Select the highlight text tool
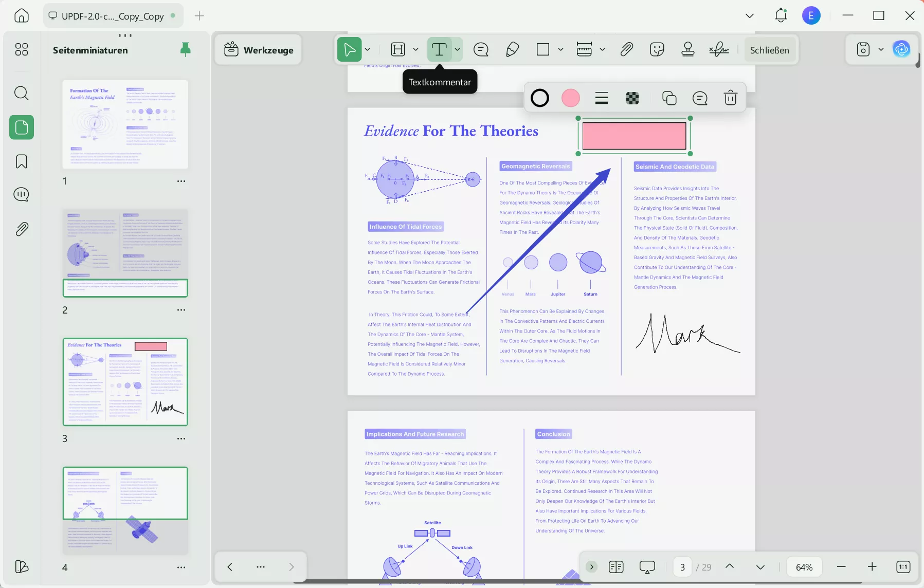 398,50
